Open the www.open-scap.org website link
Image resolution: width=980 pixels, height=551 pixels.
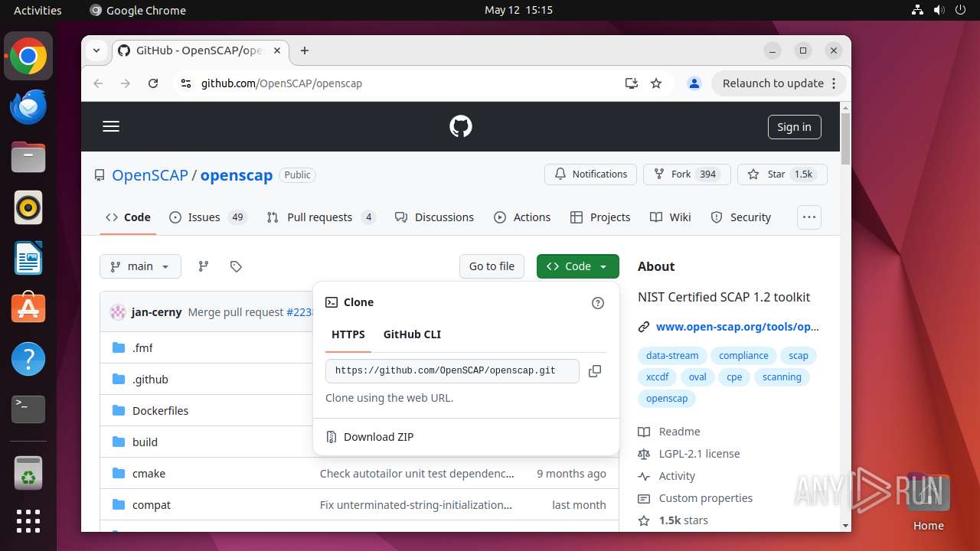click(x=737, y=327)
